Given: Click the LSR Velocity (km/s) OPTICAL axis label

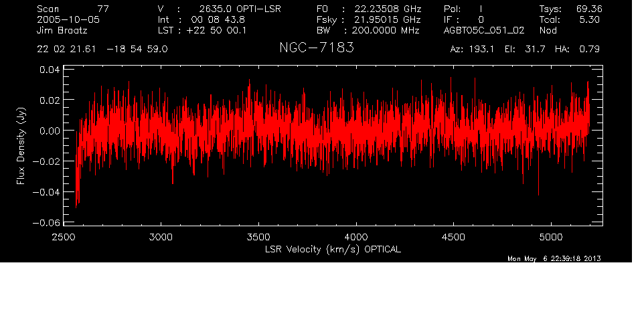Looking at the screenshot, I should [333, 249].
